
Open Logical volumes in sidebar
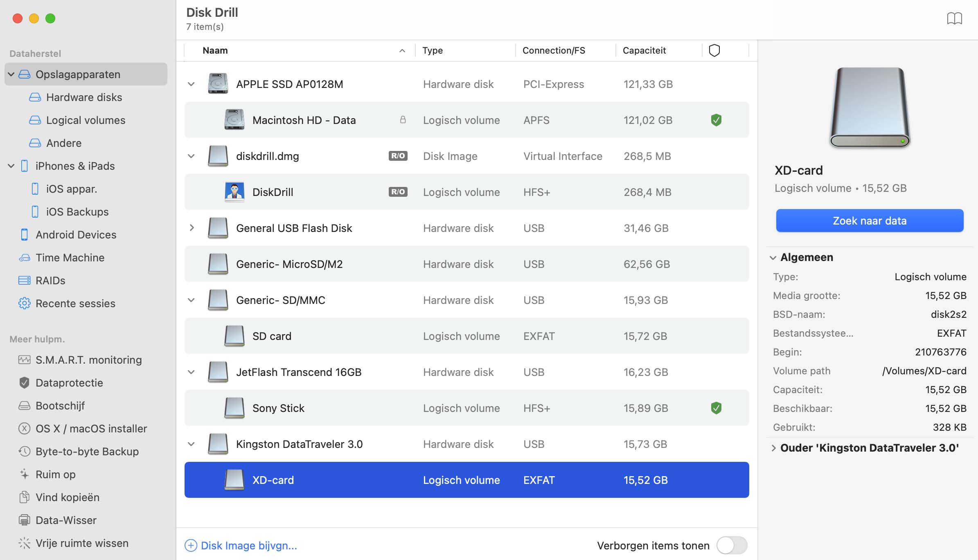click(x=86, y=120)
